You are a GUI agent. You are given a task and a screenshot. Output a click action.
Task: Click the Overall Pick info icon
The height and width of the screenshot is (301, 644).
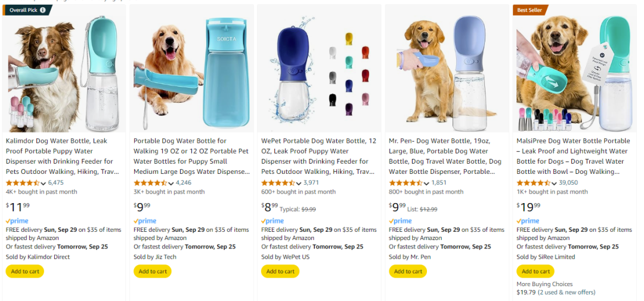click(x=42, y=10)
